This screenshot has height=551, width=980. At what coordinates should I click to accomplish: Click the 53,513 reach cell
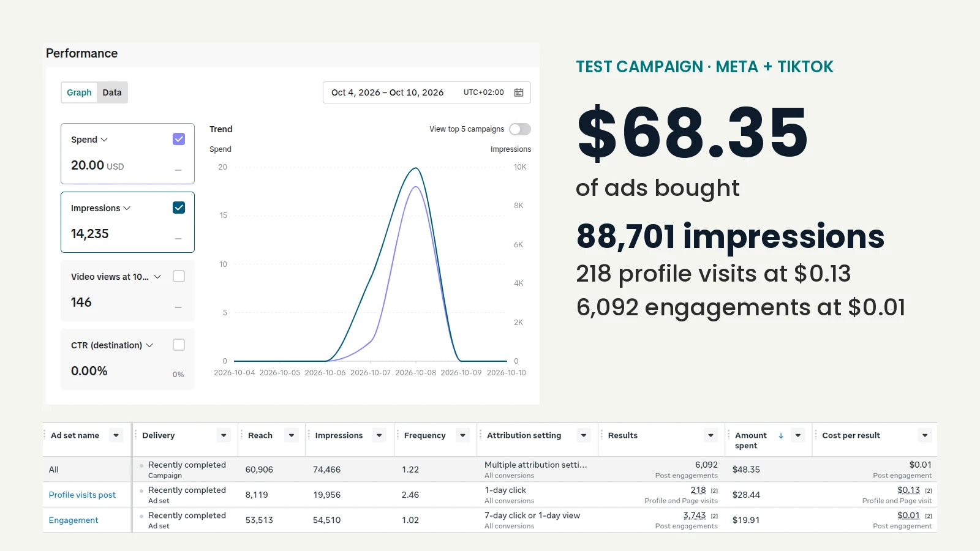pyautogui.click(x=259, y=520)
